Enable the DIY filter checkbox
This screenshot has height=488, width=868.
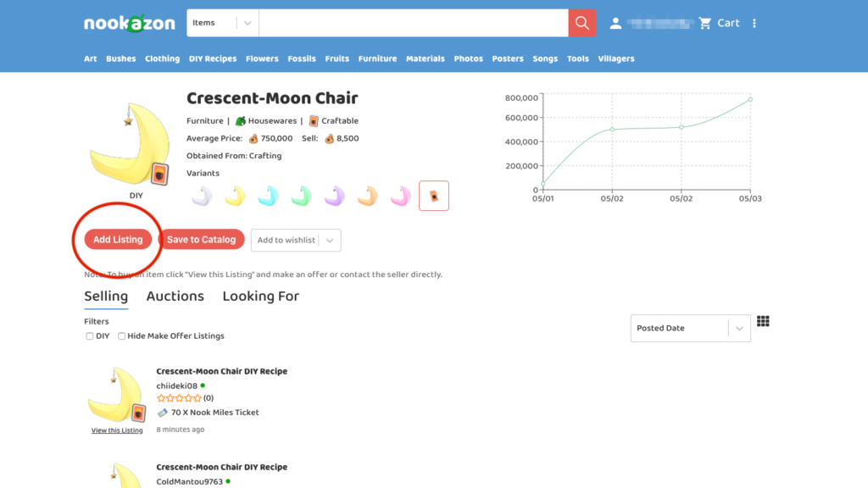click(x=90, y=335)
